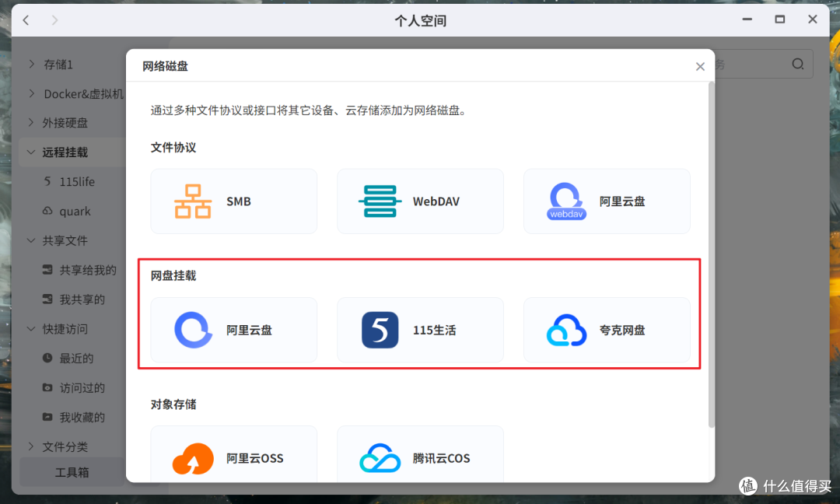Close the 网络磁盘 dialog

click(x=700, y=66)
